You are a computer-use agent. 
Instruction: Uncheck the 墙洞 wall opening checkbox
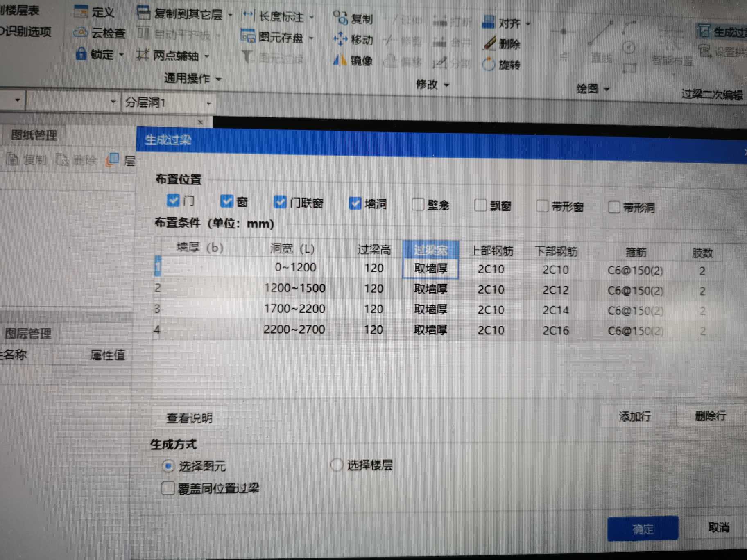click(355, 203)
